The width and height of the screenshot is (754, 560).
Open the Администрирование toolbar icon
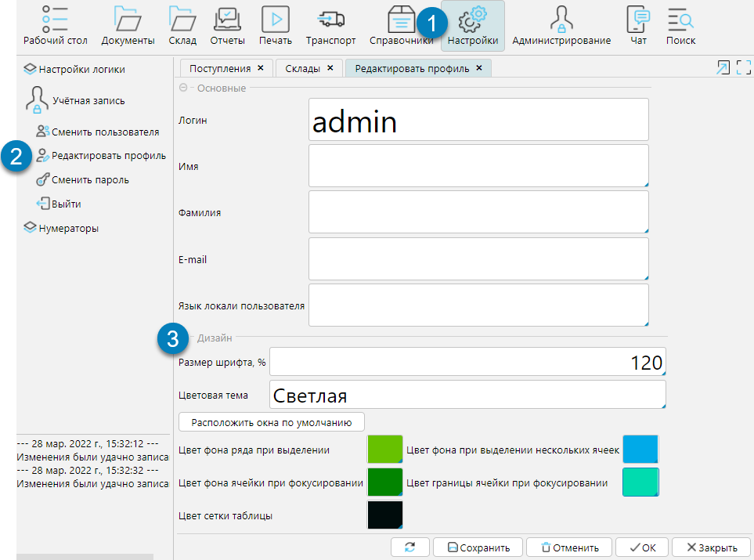(561, 25)
